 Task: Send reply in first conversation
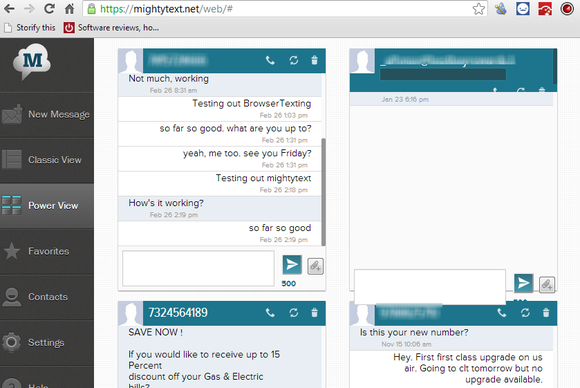[292, 265]
